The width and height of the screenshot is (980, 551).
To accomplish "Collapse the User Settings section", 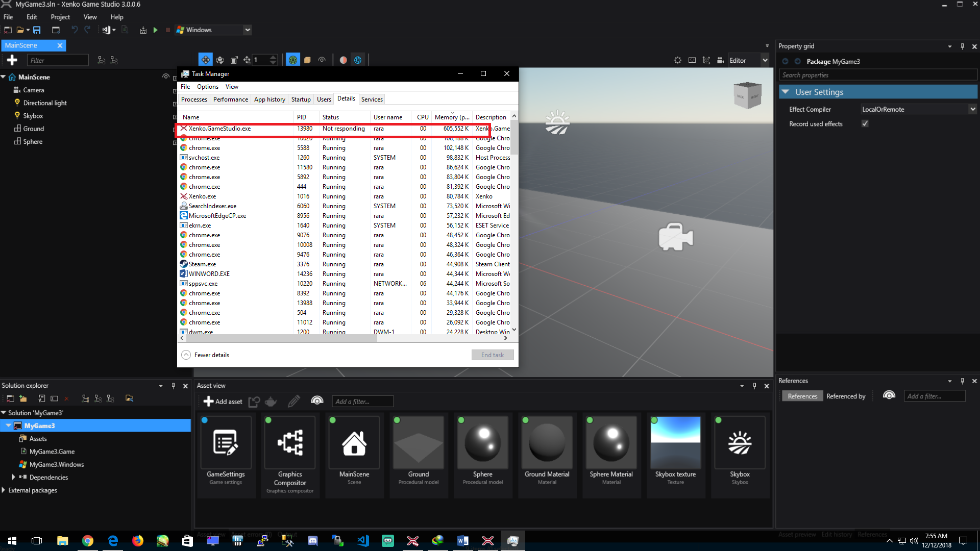I will point(785,92).
